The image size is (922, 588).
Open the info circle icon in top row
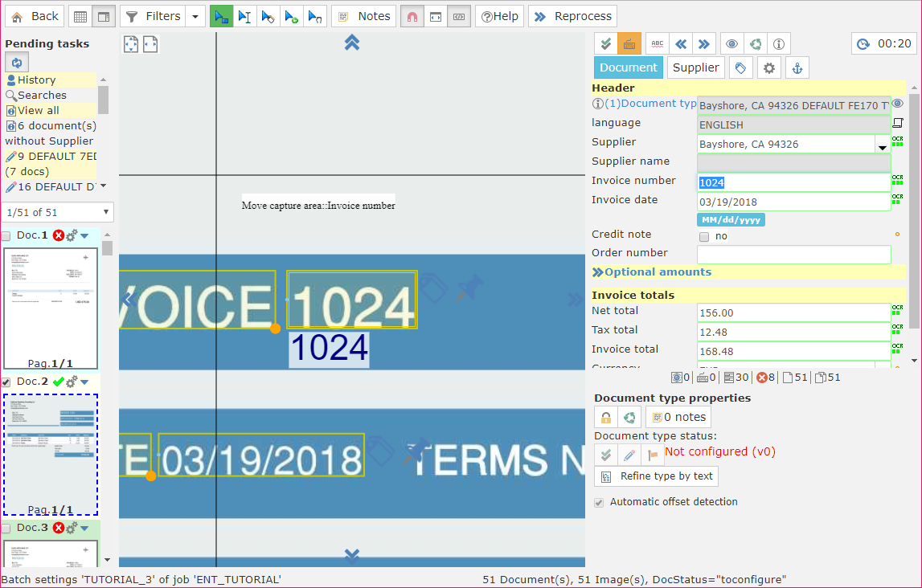point(779,44)
